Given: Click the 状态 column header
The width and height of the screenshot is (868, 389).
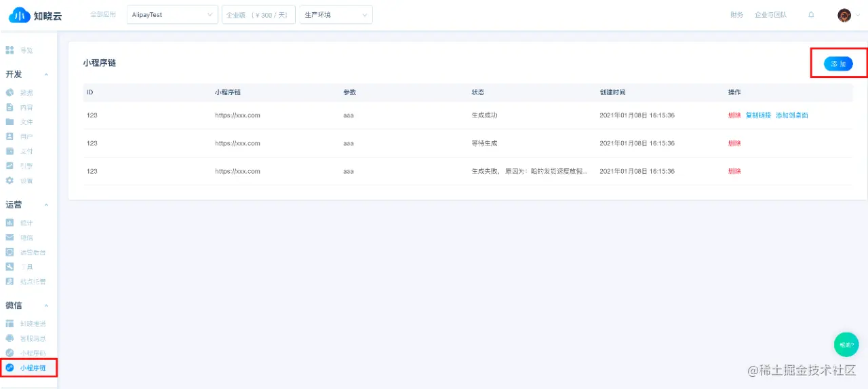Looking at the screenshot, I should pos(478,92).
